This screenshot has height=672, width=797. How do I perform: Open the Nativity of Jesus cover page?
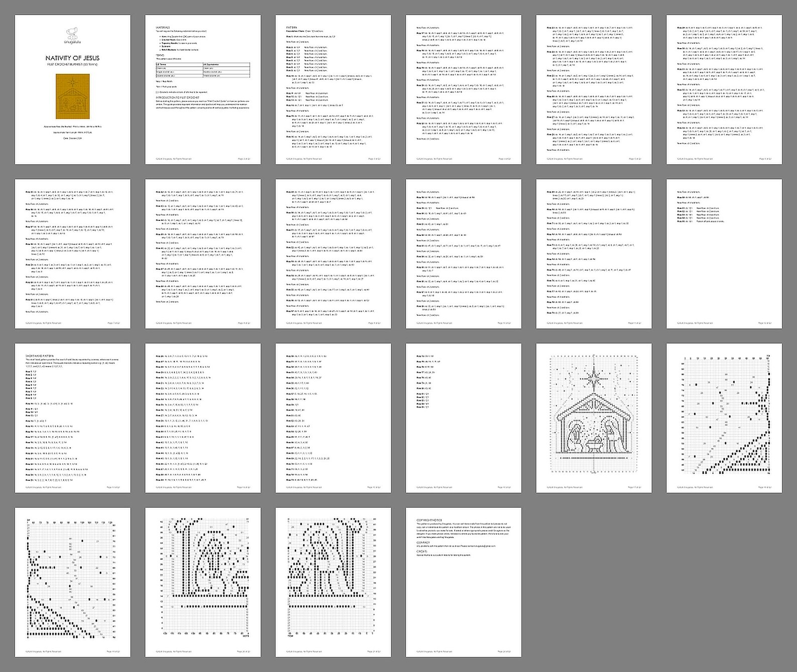point(72,89)
